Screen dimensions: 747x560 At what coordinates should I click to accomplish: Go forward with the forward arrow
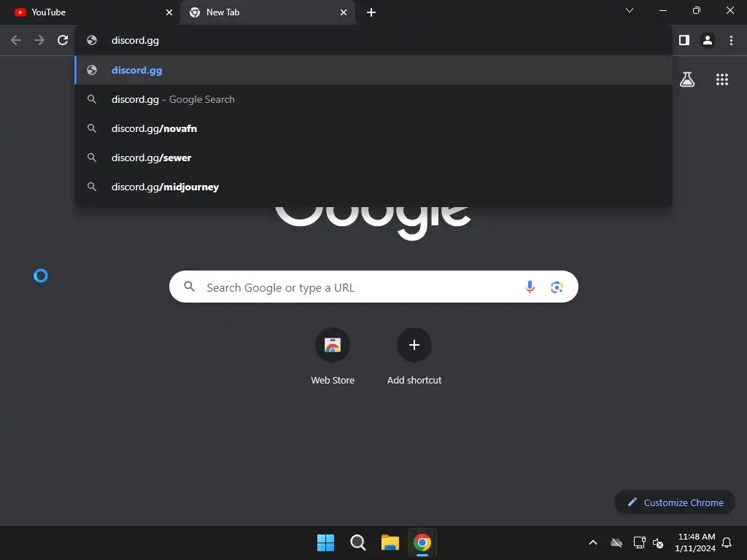[x=39, y=40]
